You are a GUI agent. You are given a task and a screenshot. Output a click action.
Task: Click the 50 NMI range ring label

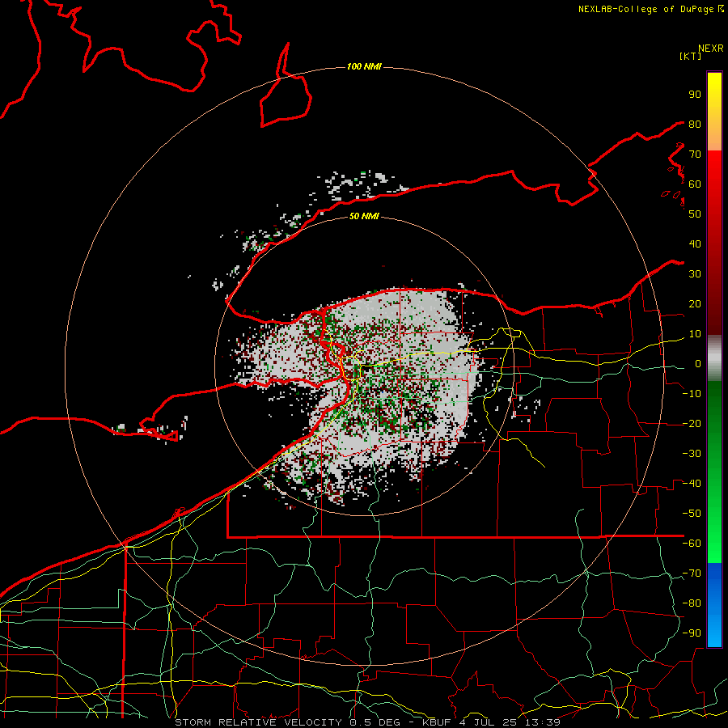pos(364,216)
